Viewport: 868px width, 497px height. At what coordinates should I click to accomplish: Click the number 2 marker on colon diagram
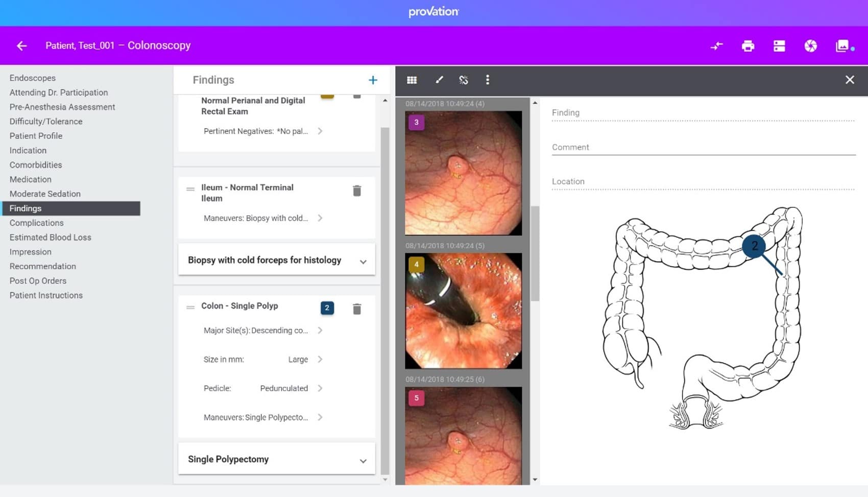(x=755, y=246)
